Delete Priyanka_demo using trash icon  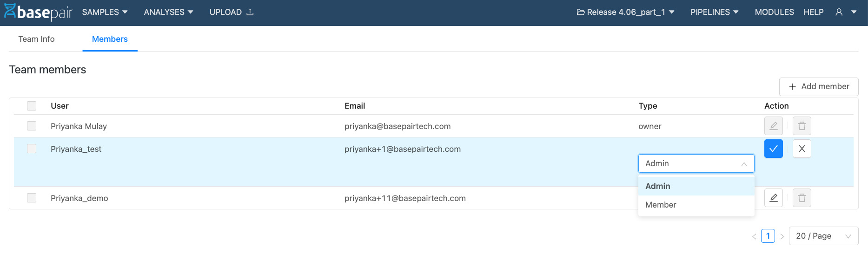[x=802, y=198]
